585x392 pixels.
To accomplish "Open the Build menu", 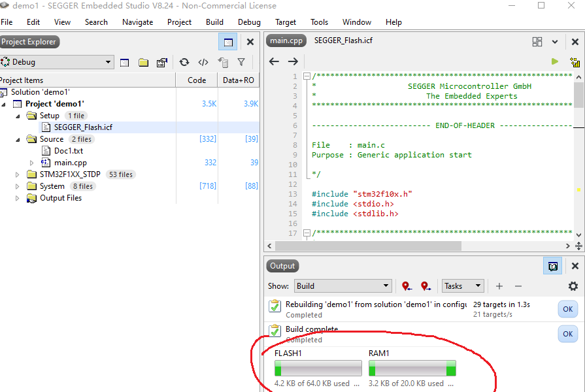I will 214,22.
